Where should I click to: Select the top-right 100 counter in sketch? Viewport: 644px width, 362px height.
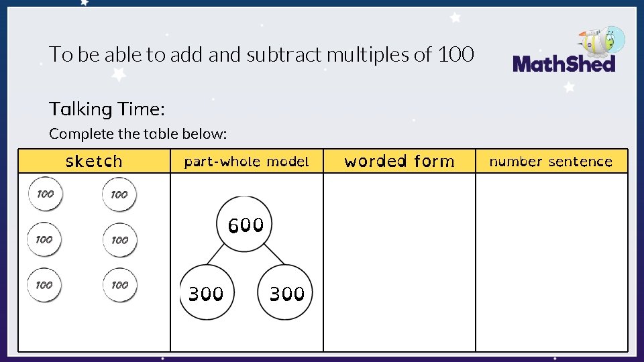119,194
